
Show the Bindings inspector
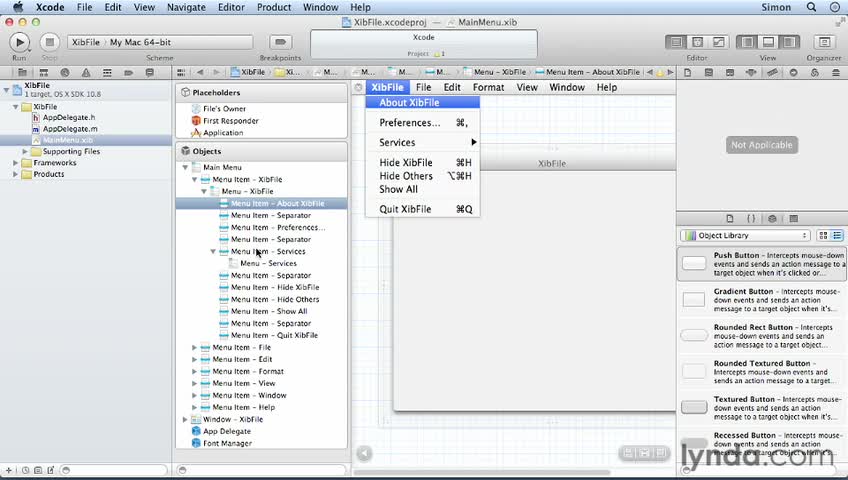point(814,72)
